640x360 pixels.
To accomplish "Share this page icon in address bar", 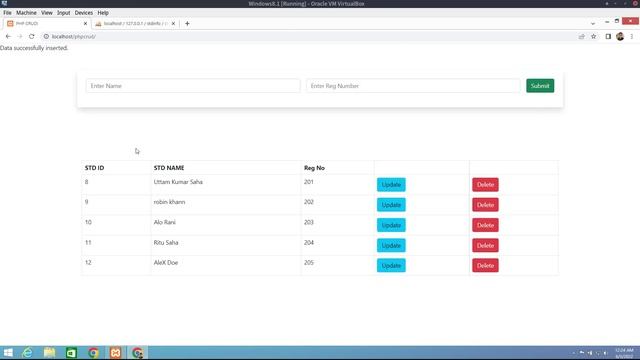I will 582,36.
